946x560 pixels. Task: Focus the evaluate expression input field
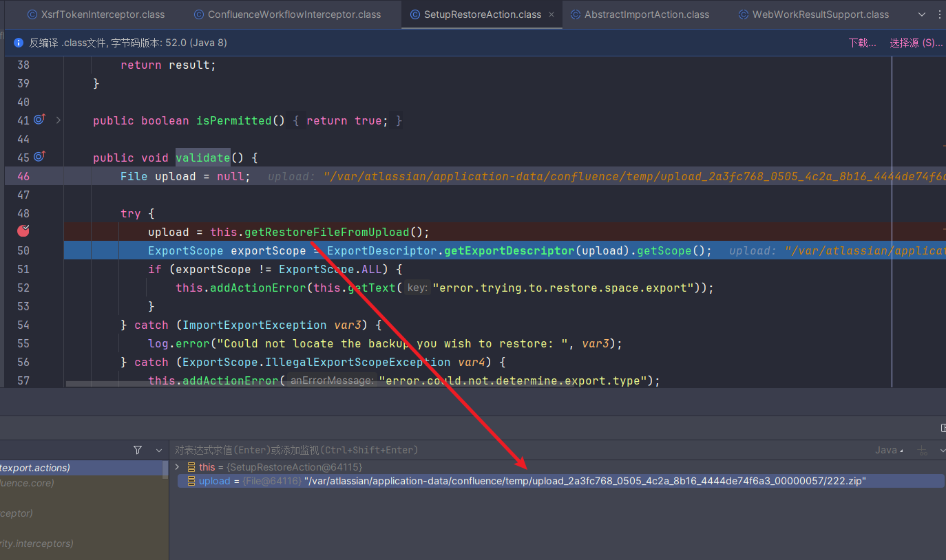tap(516, 450)
